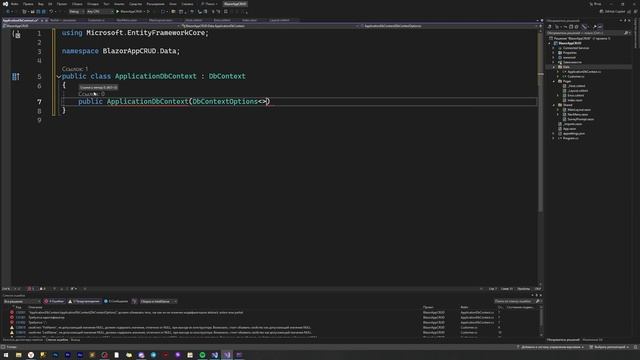Select Index.razor in the tree
The width and height of the screenshot is (640, 360).
click(575, 100)
